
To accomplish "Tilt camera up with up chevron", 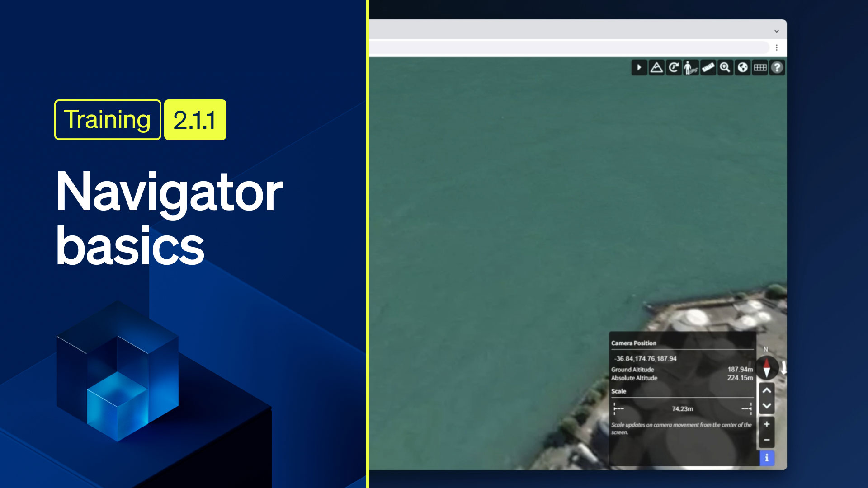I will (x=767, y=390).
